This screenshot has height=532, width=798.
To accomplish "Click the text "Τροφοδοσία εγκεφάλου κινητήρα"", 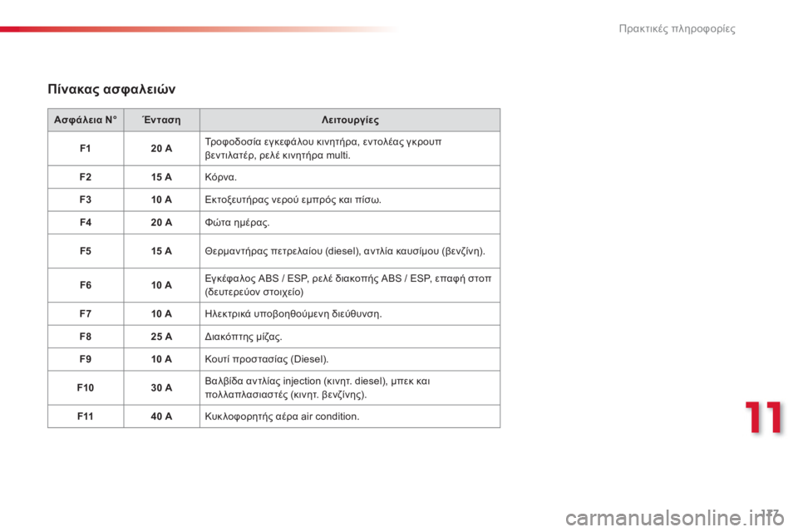I will (x=283, y=142).
